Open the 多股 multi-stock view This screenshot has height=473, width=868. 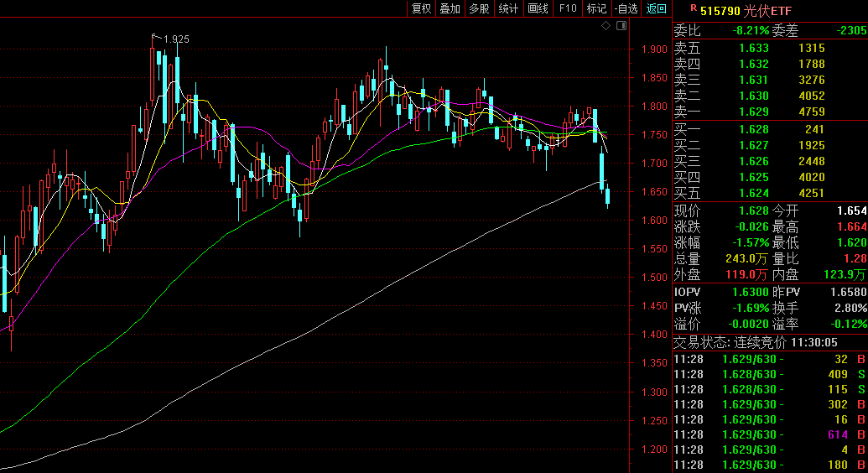pos(480,8)
